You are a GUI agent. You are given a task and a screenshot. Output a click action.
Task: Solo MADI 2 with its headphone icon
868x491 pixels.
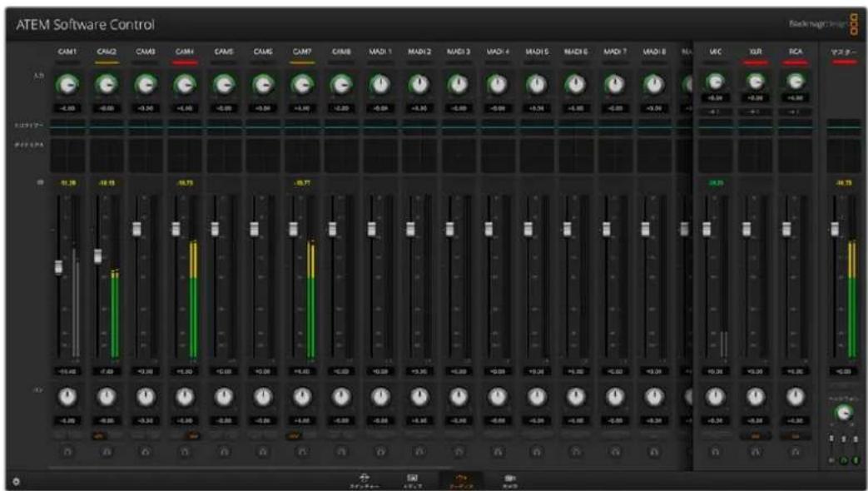(419, 452)
